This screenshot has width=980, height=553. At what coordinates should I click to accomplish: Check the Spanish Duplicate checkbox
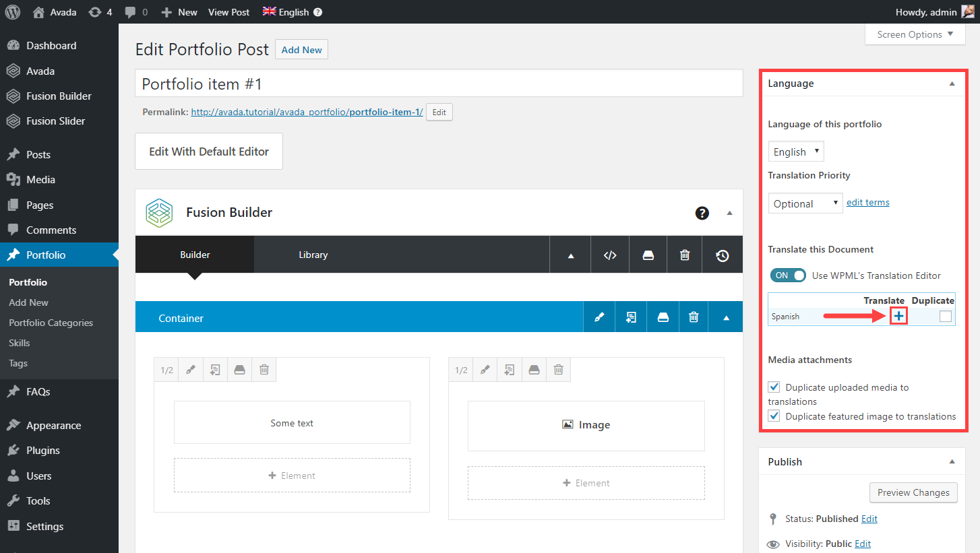pyautogui.click(x=946, y=317)
